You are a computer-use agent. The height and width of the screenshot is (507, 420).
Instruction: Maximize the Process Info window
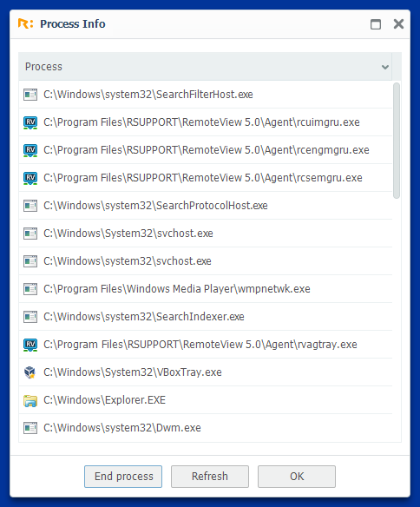[376, 24]
